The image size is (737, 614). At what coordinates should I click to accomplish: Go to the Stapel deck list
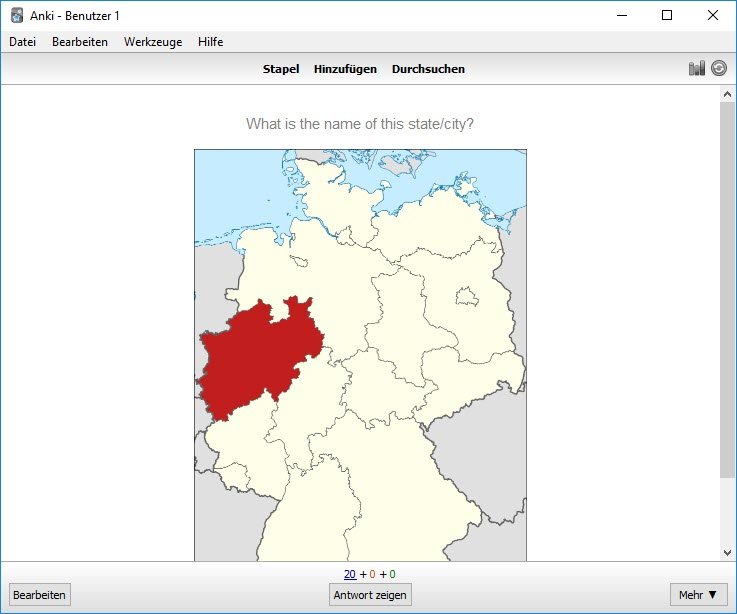click(281, 69)
